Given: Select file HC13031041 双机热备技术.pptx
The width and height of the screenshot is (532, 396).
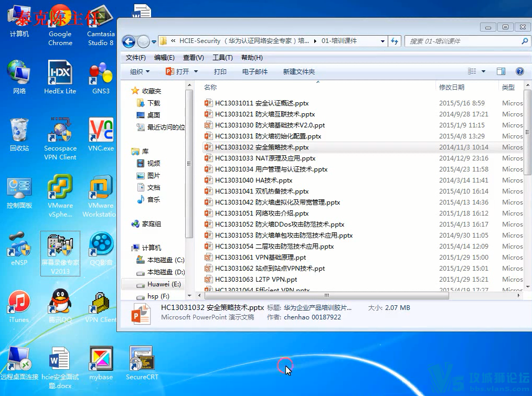Looking at the screenshot, I should [257, 191].
